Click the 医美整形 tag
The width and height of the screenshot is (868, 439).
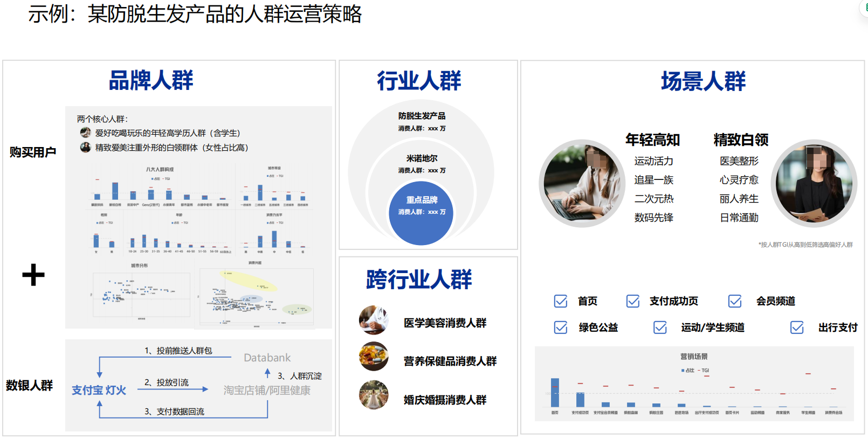pyautogui.click(x=739, y=161)
